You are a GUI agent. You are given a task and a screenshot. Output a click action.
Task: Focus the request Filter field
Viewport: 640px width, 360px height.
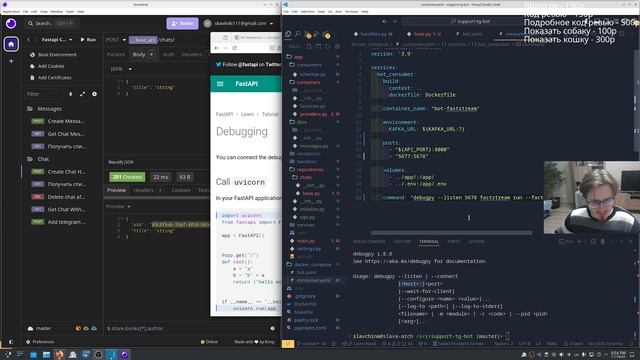[x=44, y=94]
